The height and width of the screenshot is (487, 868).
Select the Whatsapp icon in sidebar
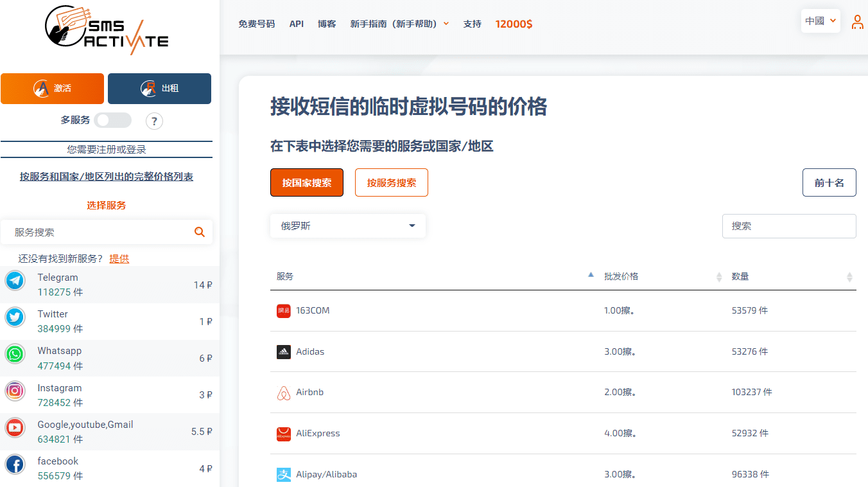tap(15, 354)
